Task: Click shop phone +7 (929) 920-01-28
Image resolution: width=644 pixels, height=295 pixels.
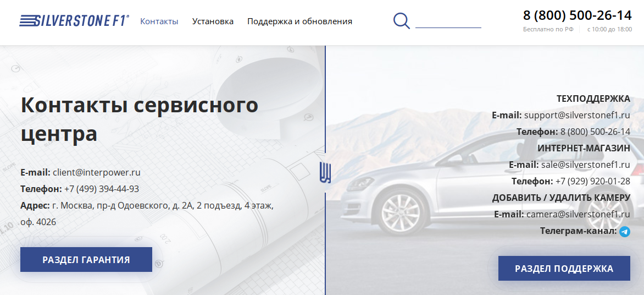Action: click(593, 182)
